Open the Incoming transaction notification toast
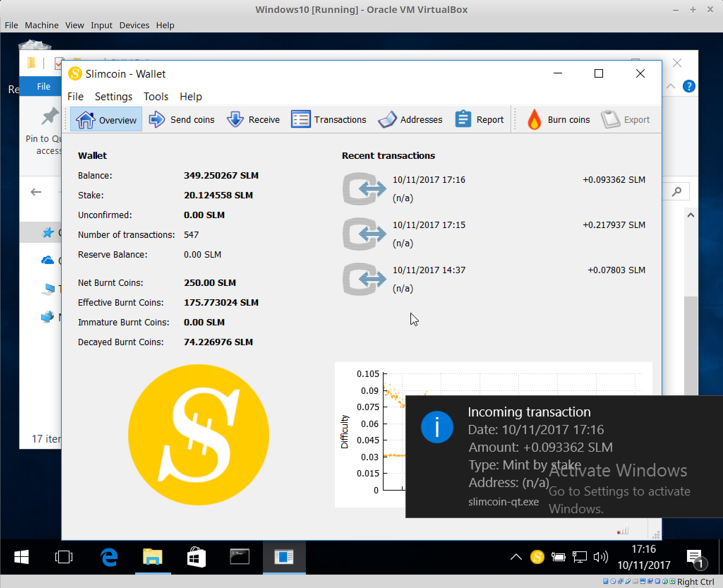 point(564,457)
